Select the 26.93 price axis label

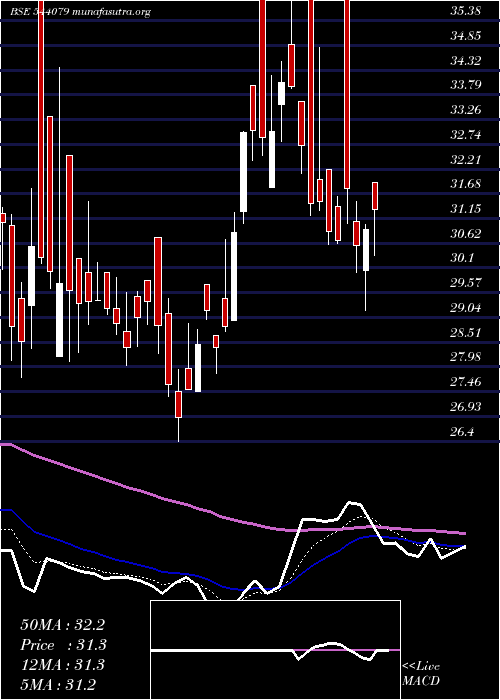(466, 406)
